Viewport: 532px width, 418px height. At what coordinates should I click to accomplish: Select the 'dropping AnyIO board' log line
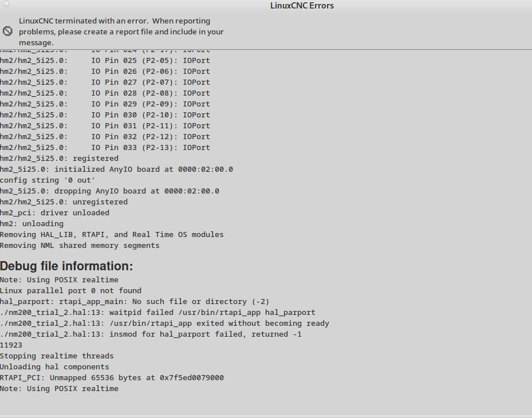point(109,191)
